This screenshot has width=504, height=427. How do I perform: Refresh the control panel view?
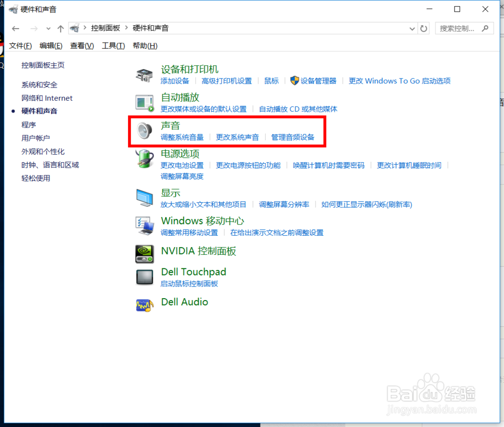[424, 29]
